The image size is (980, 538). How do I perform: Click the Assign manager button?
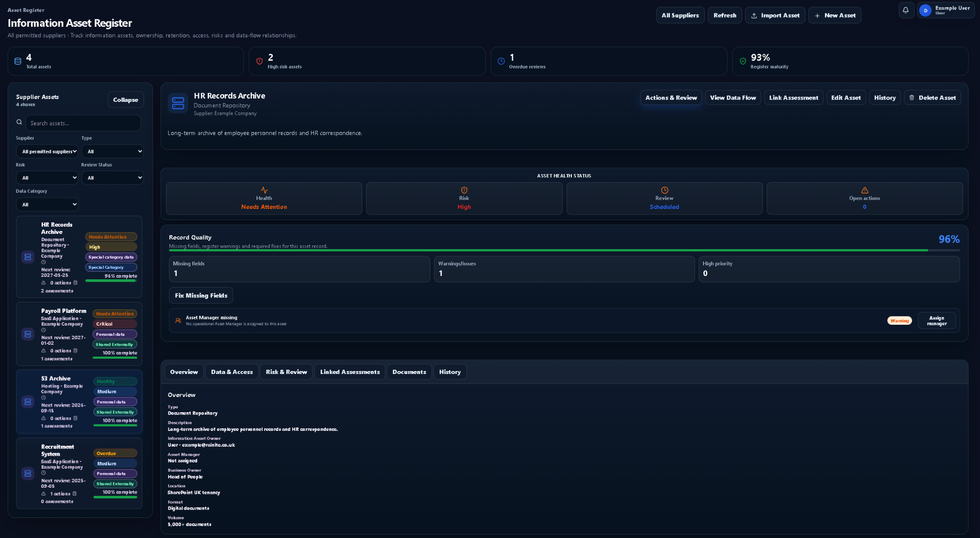tap(936, 320)
